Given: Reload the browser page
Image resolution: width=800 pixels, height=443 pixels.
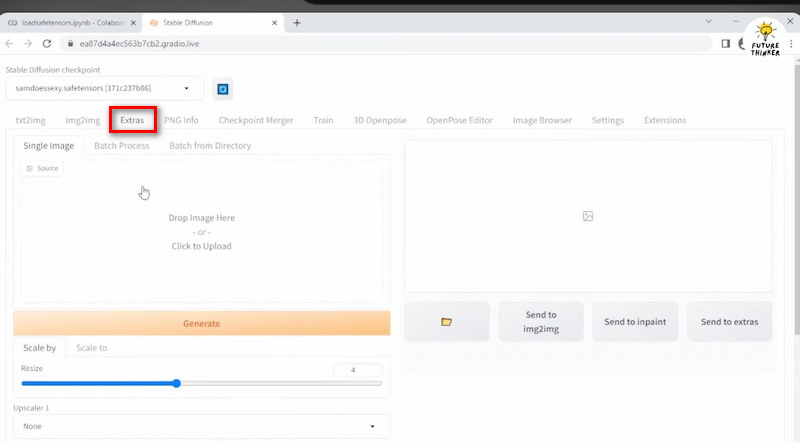Looking at the screenshot, I should [x=47, y=43].
